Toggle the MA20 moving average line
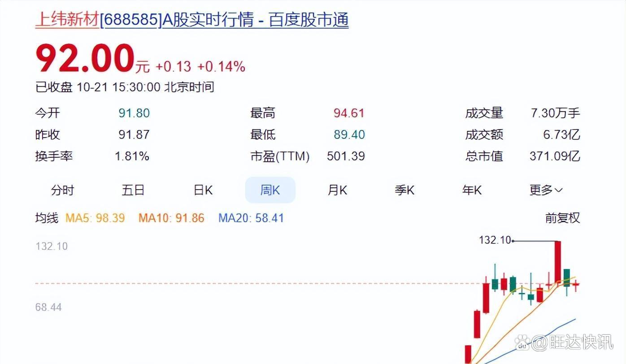This screenshot has height=364, width=626. [x=251, y=218]
